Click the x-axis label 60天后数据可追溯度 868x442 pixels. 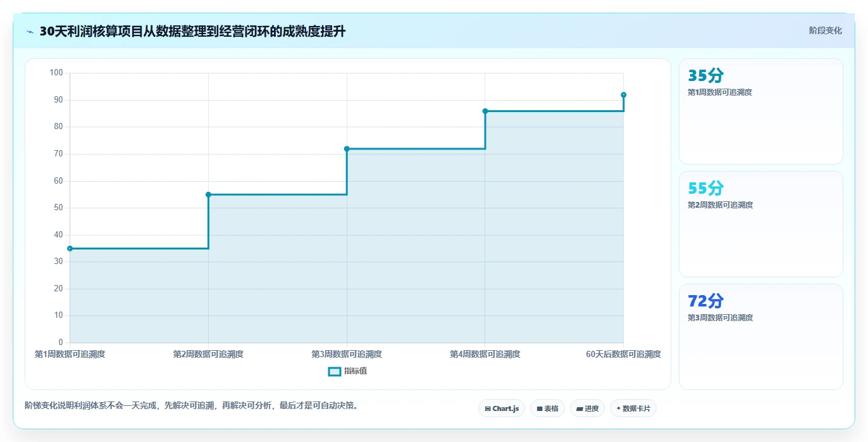(623, 354)
